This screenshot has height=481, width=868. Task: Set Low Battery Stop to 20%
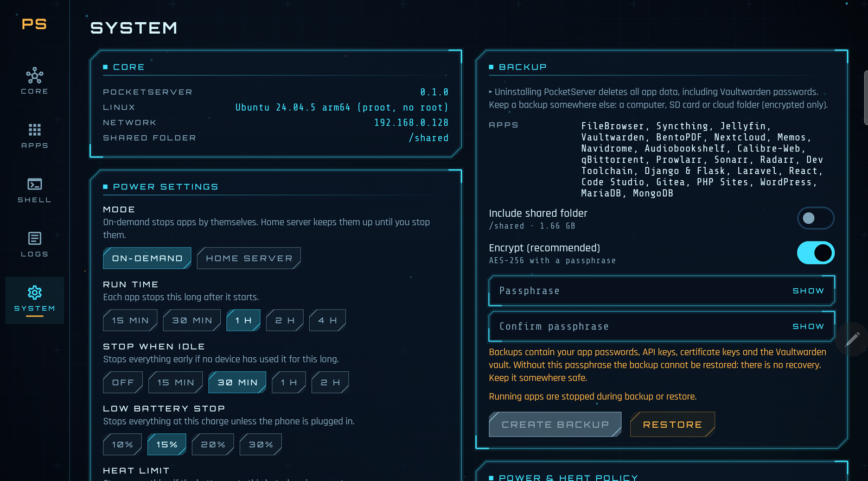(213, 445)
